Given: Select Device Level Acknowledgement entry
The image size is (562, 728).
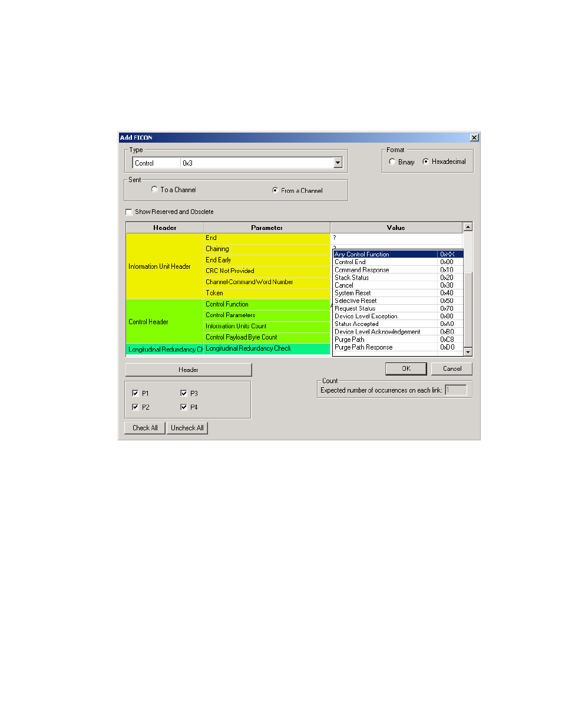Looking at the screenshot, I should coord(398,331).
